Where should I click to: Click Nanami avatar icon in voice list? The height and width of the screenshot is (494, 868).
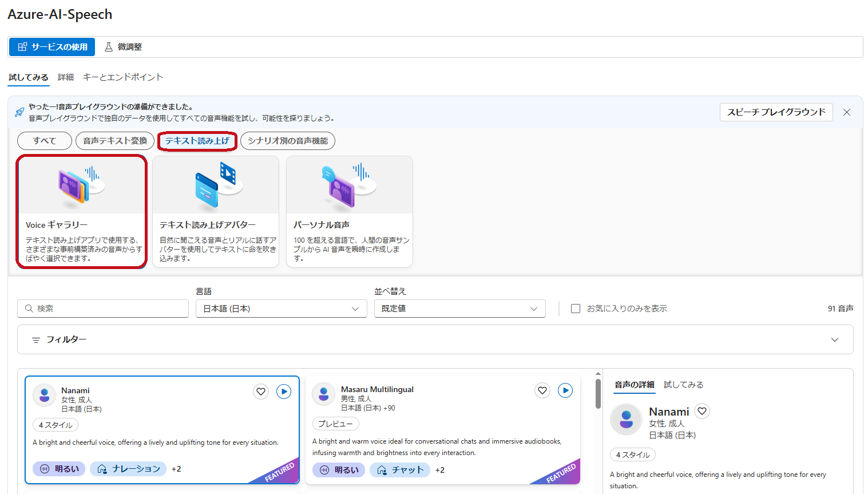44,396
